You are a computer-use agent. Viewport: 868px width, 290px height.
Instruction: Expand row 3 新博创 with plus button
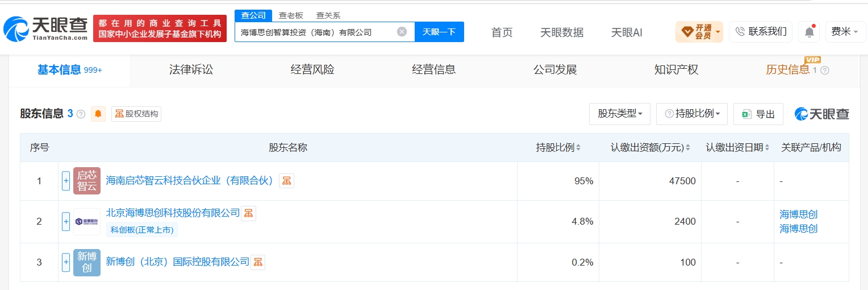point(66,262)
